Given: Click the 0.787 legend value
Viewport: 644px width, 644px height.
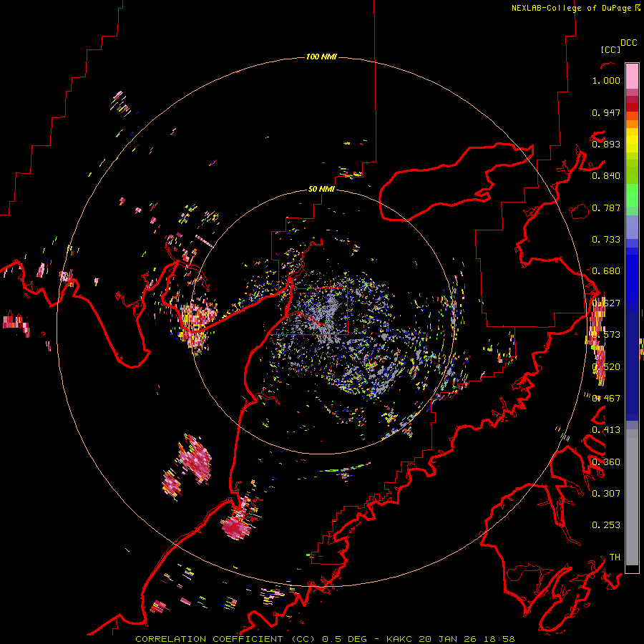Looking at the screenshot, I should 606,208.
